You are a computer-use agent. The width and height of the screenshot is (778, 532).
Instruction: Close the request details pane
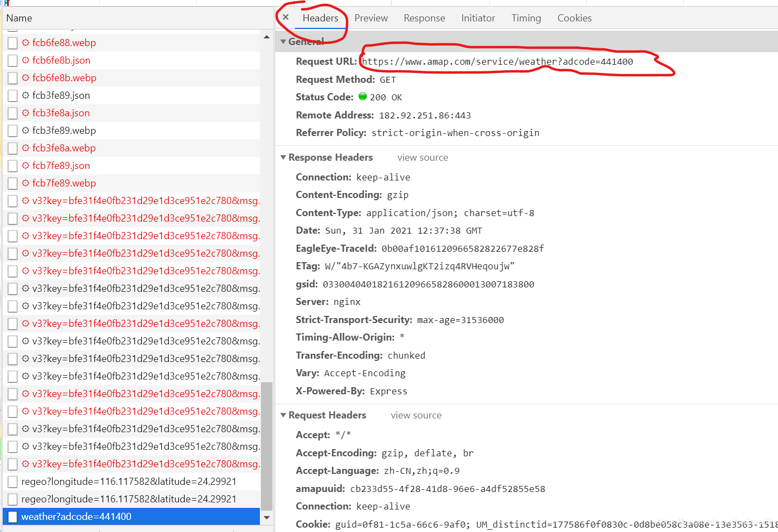[x=286, y=17]
